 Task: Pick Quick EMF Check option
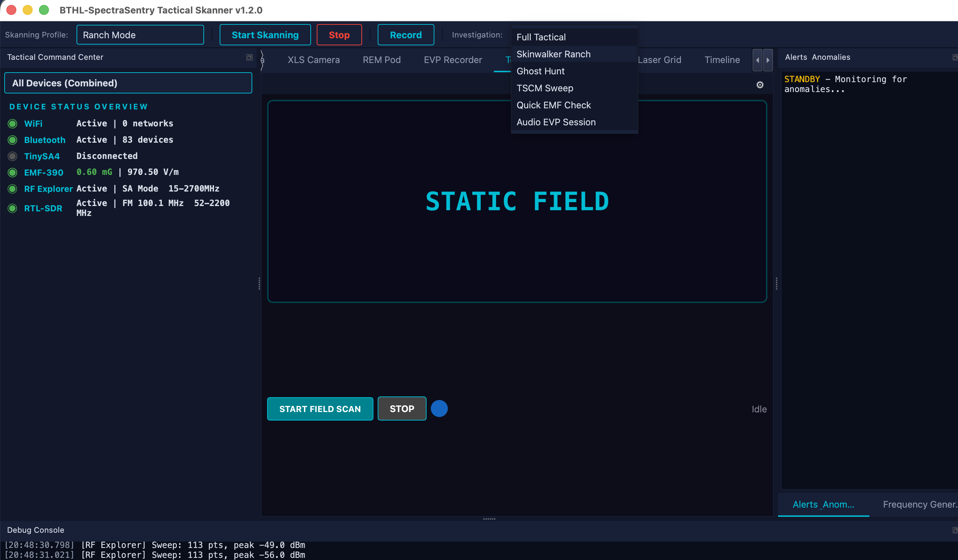(x=574, y=105)
